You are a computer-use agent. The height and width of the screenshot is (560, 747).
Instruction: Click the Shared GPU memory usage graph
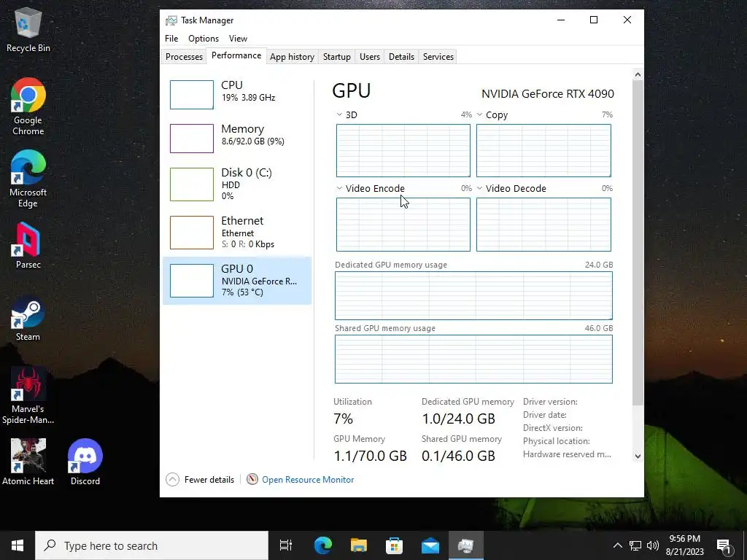pyautogui.click(x=473, y=359)
